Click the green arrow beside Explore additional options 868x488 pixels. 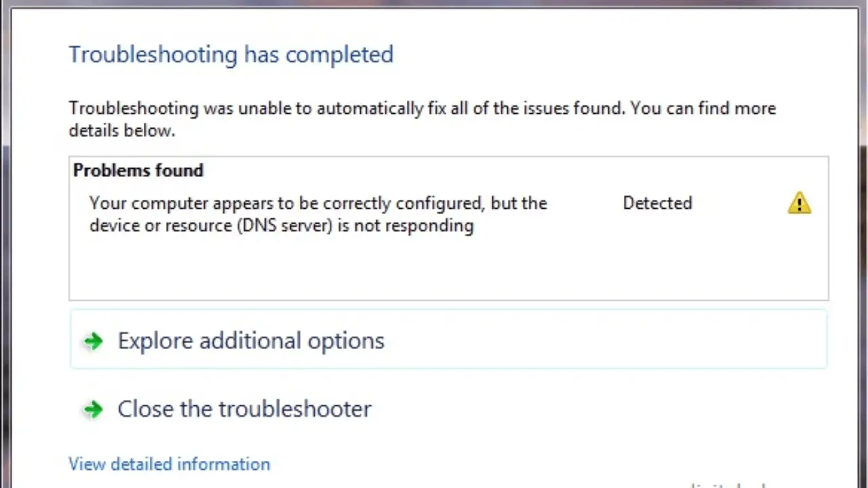pos(94,341)
